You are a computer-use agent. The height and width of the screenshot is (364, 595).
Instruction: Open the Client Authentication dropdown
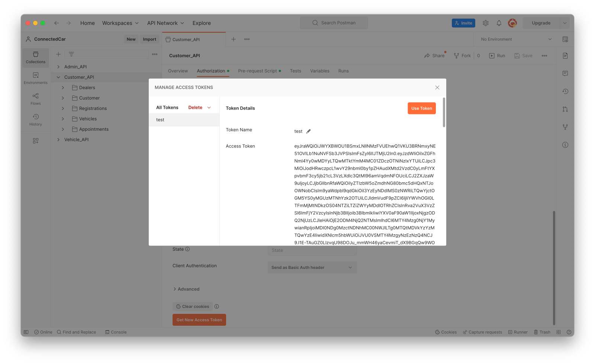click(312, 267)
